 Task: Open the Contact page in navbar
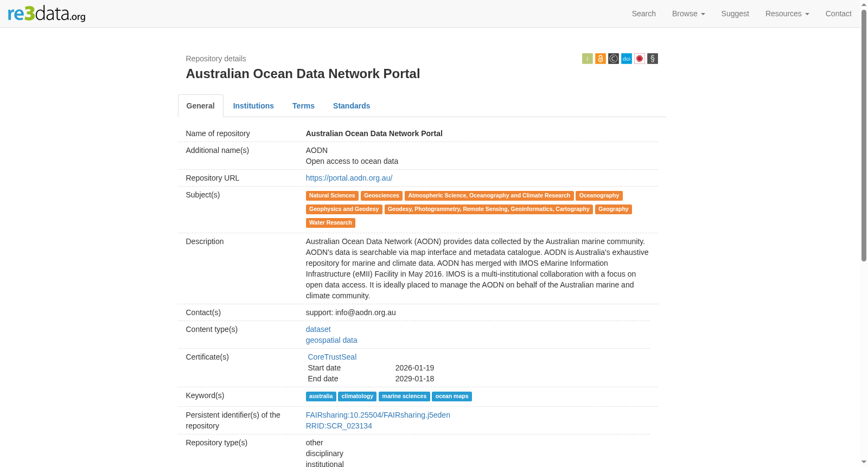[x=839, y=14]
